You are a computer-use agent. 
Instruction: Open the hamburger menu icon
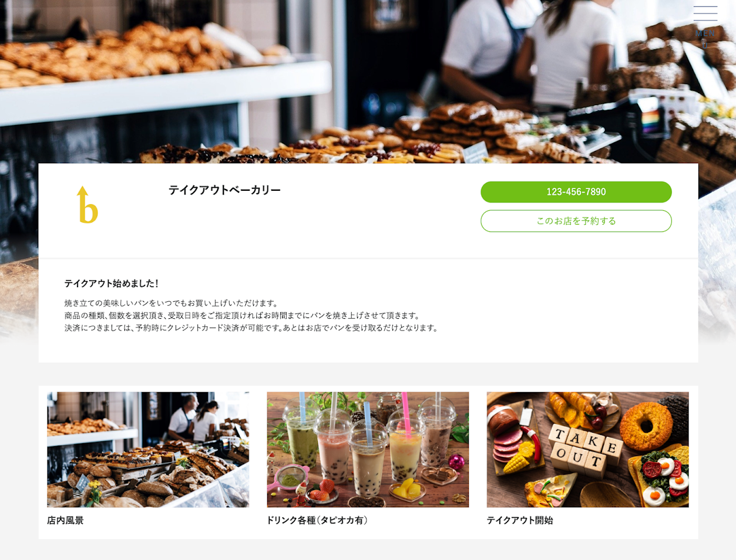(x=705, y=14)
